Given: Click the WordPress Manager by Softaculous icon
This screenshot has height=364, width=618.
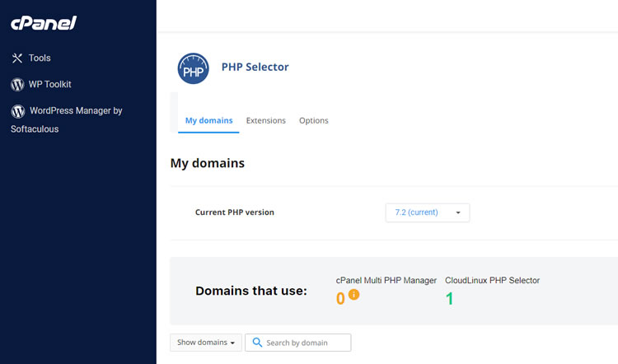Looking at the screenshot, I should (x=18, y=111).
